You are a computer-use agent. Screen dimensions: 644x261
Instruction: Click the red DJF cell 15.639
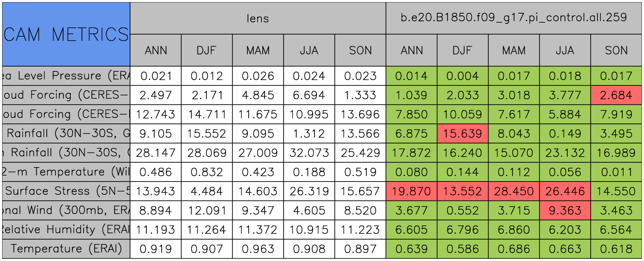point(462,134)
